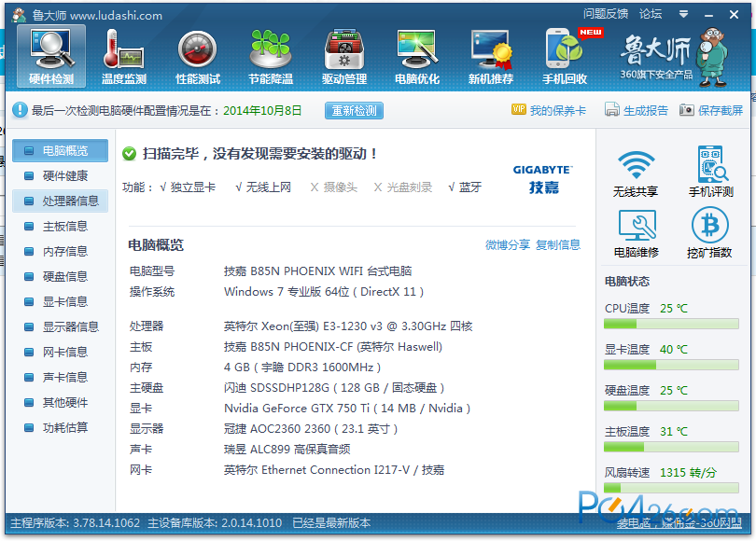Open the 手机评测 phone benchmark tool
The height and width of the screenshot is (541, 756).
(x=710, y=173)
